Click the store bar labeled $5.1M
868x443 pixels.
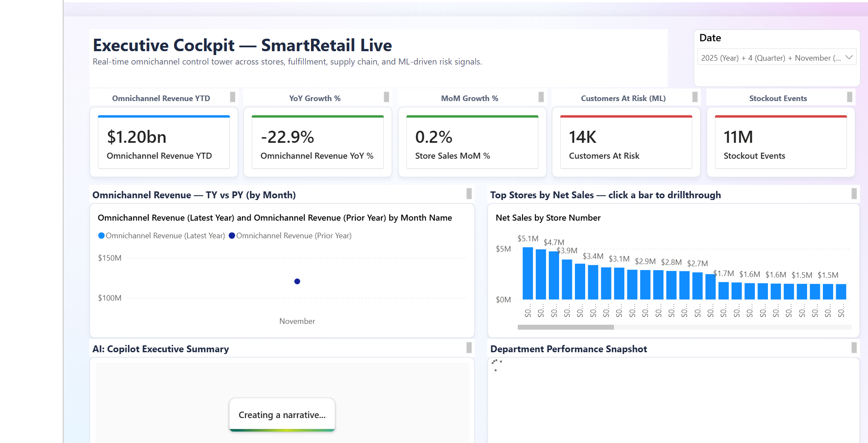pyautogui.click(x=528, y=273)
